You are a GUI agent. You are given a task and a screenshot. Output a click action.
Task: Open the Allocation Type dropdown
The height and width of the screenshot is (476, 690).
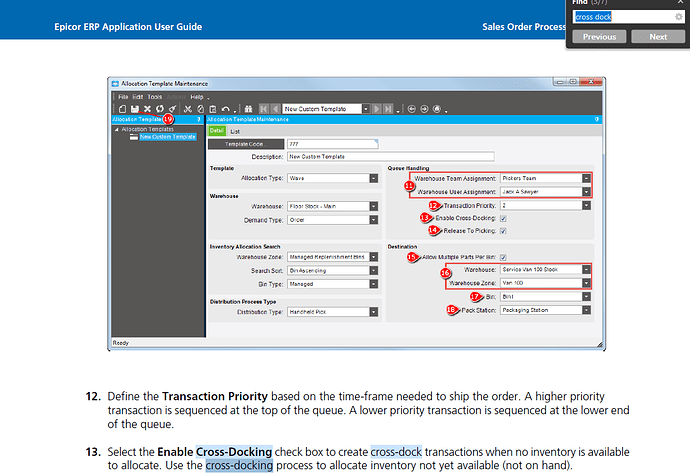point(374,178)
